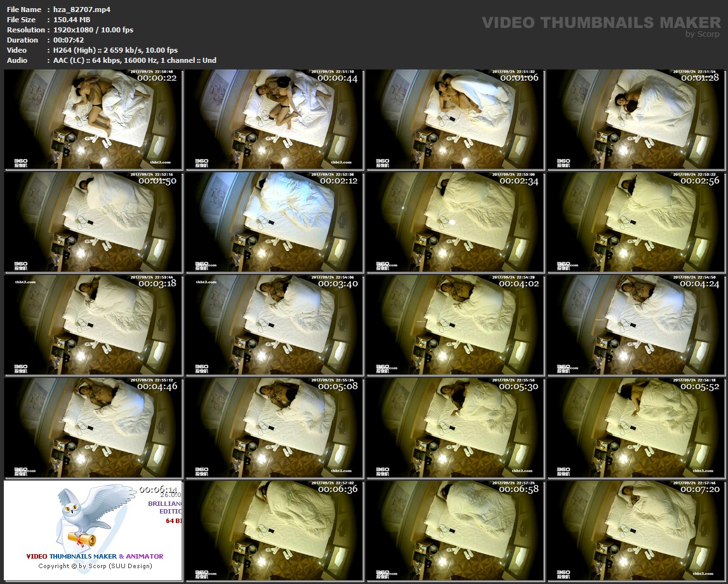Click the Copyright by Scorp (SUU Design) line

point(95,566)
